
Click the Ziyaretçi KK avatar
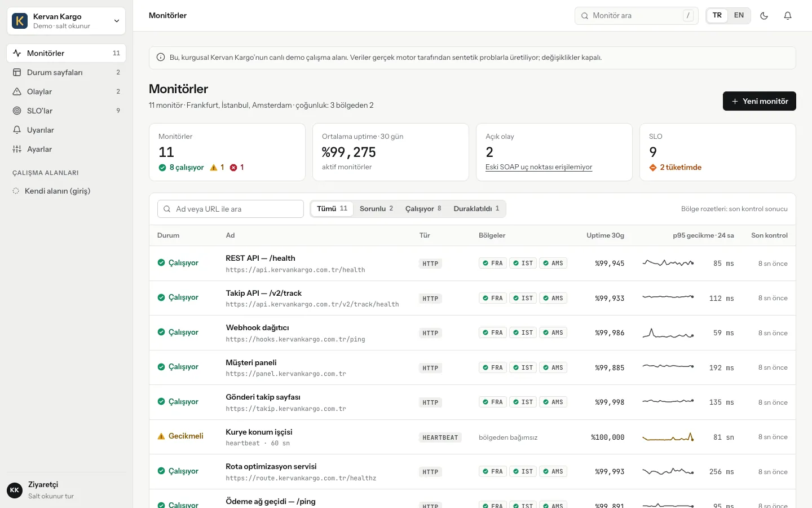[15, 491]
